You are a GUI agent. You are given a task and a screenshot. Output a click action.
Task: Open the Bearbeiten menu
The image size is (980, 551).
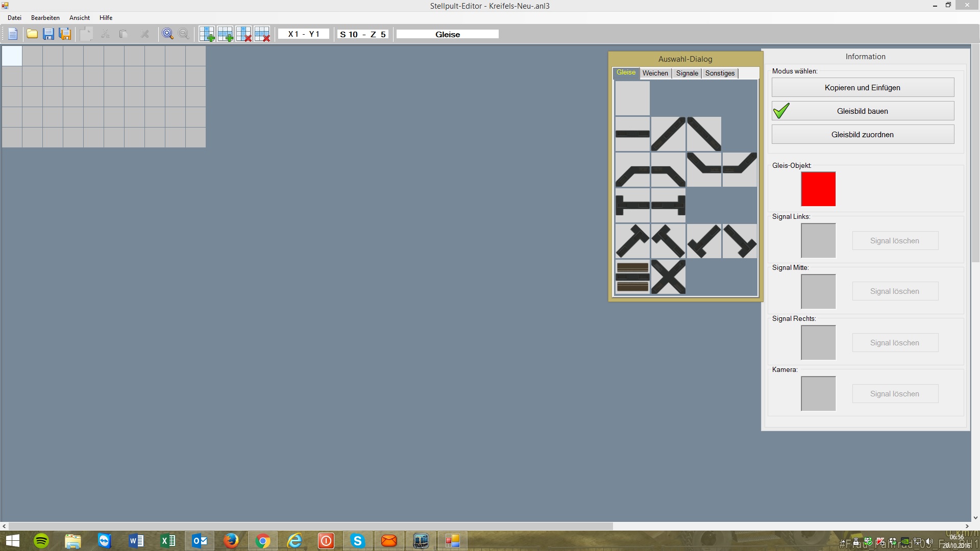(x=45, y=18)
